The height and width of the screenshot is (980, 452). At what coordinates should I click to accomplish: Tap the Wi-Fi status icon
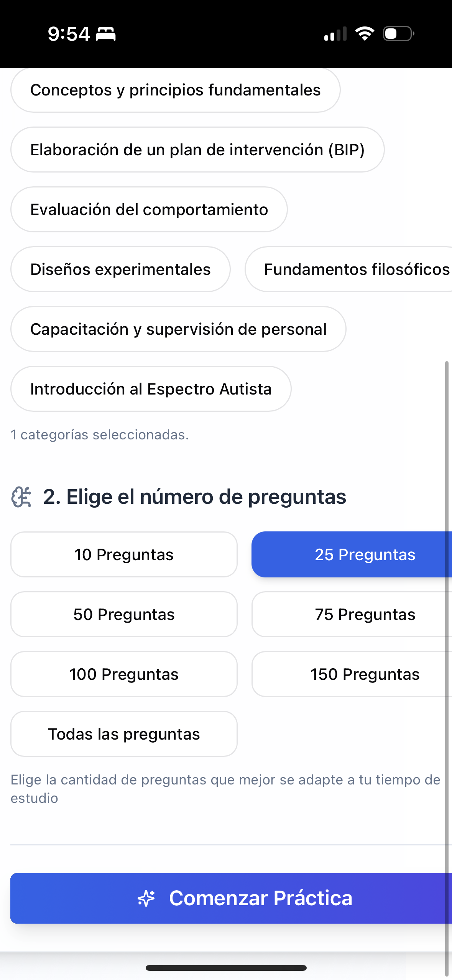point(364,34)
